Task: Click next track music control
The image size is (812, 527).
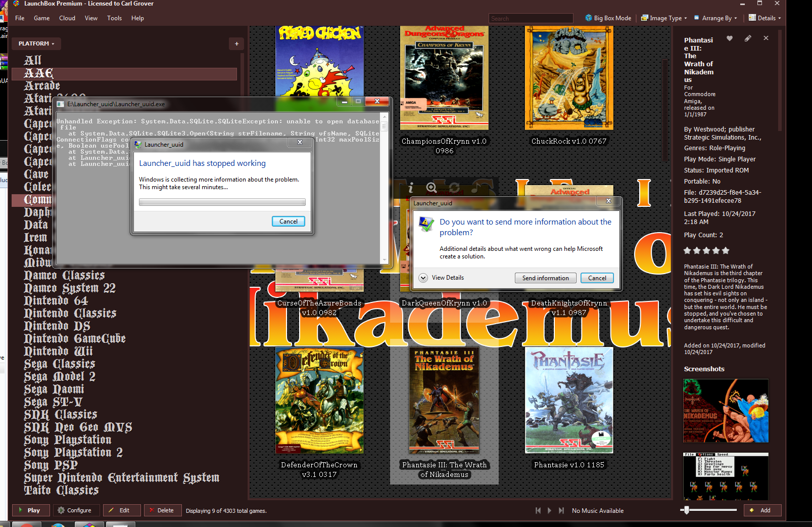Action: (x=561, y=511)
